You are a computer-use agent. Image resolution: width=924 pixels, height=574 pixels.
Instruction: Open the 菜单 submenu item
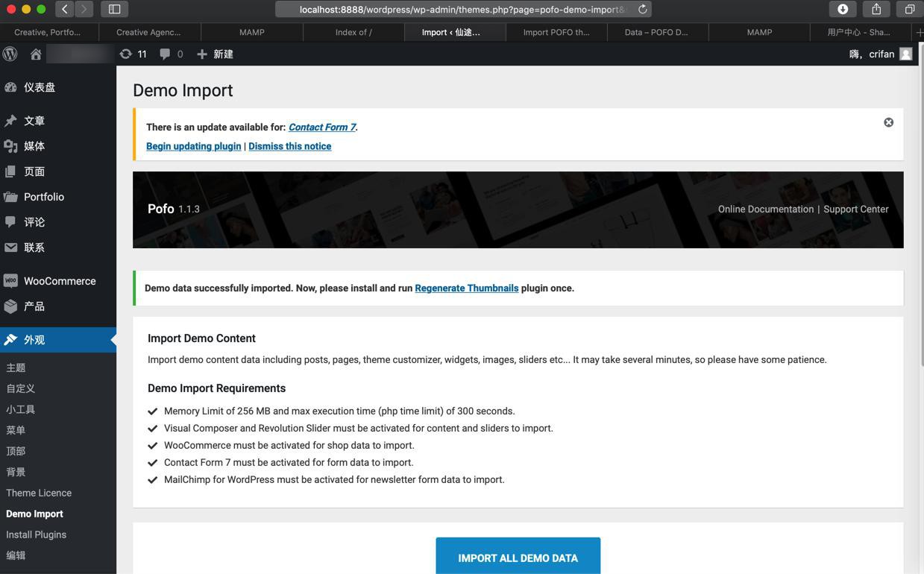[x=16, y=430]
